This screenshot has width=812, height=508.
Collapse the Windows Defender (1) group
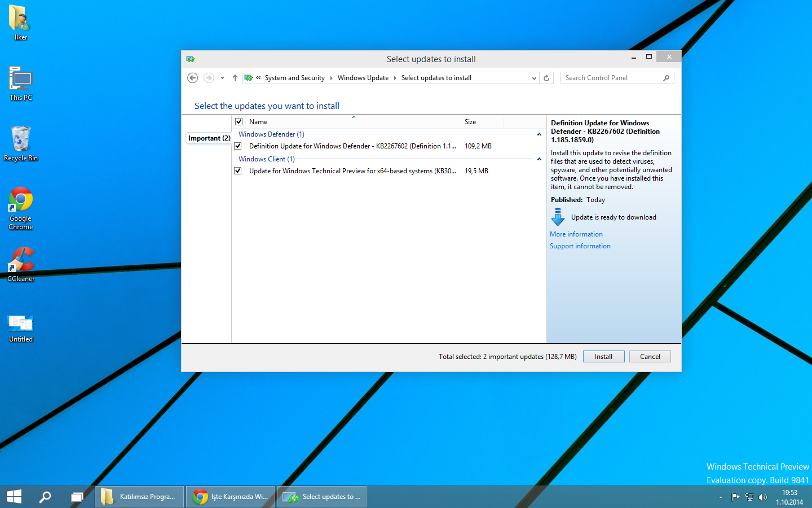539,134
